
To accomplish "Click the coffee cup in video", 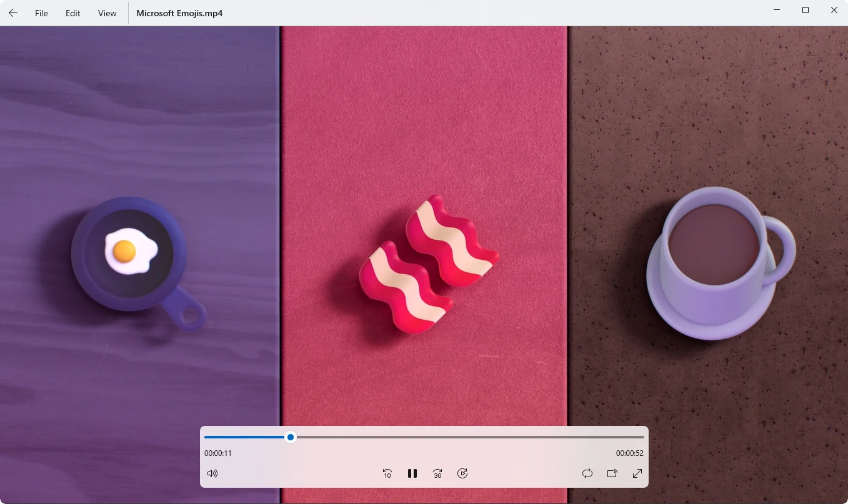I will coord(721,262).
